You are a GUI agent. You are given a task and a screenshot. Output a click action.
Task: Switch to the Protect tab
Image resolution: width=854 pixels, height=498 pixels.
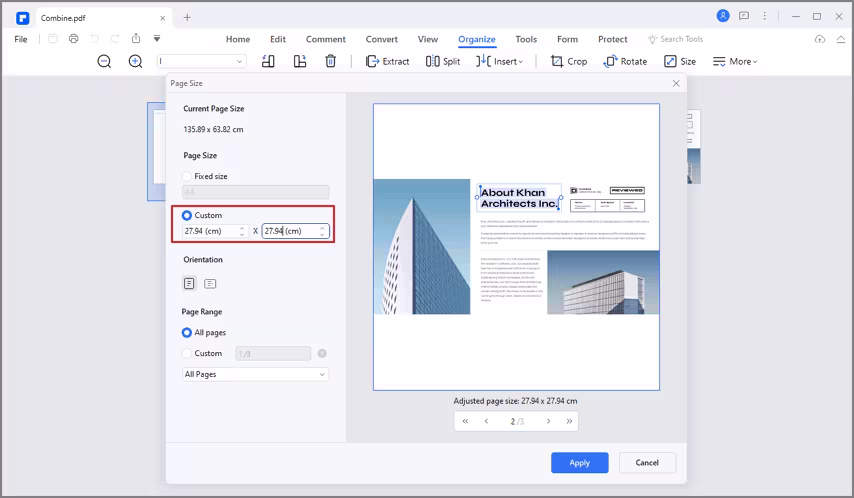[x=613, y=39]
